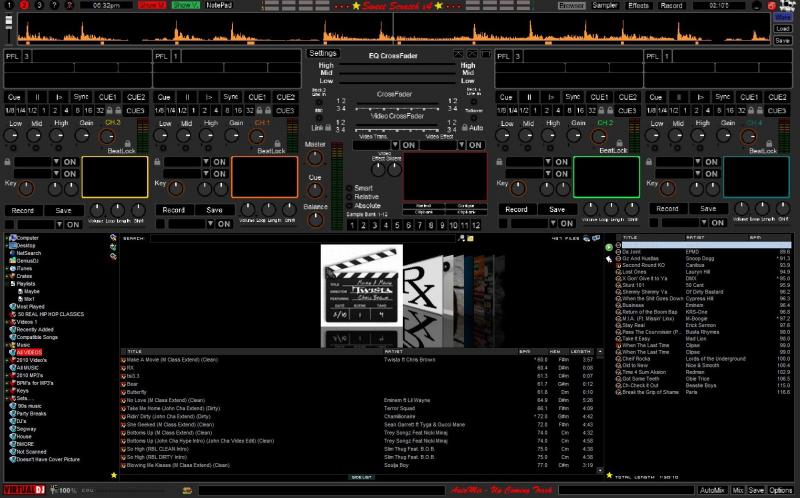Click Record on the green-framed deck
Screen dimensions: 800x498
pyautogui.click(x=516, y=210)
